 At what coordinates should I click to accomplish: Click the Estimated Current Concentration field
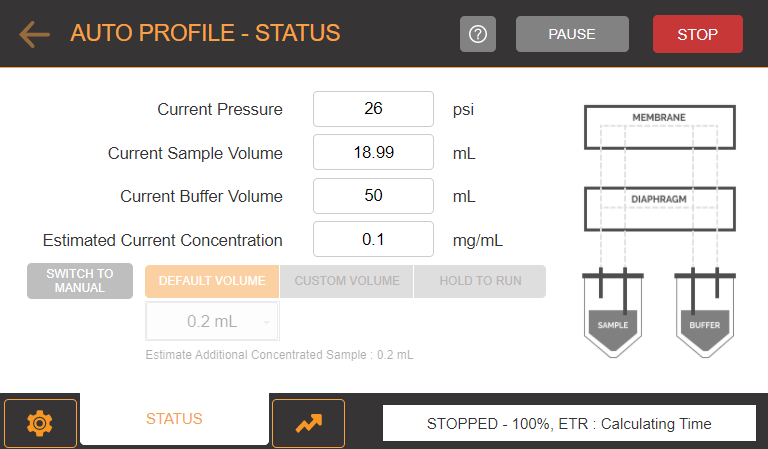pos(373,239)
